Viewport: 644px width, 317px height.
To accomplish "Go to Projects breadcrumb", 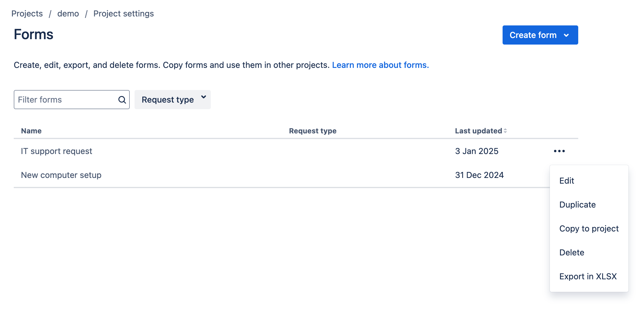I will coord(27,13).
